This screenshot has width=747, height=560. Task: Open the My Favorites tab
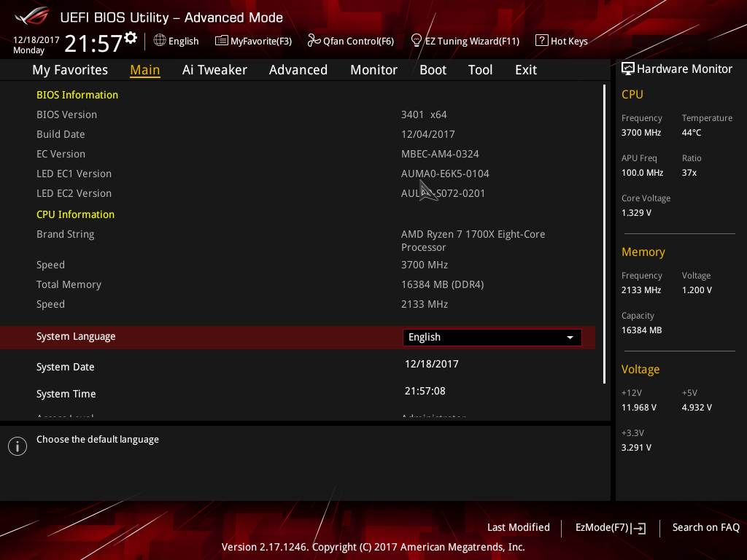pos(70,70)
